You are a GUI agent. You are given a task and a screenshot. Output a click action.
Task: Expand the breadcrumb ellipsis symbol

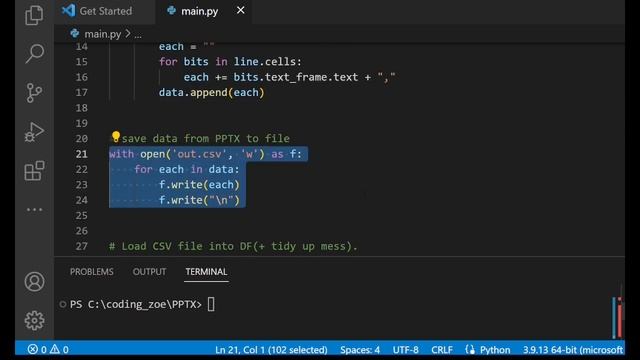pos(138,35)
